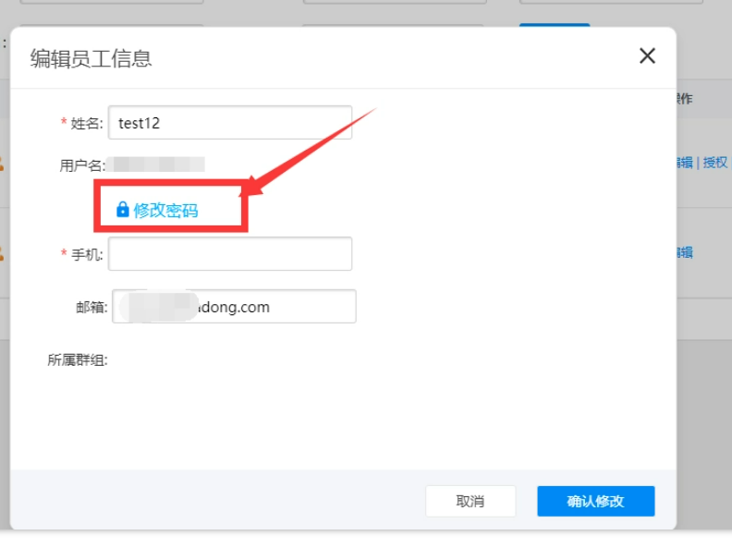Click the 邮箱 field label
Screen dimensions: 732x560
tap(91, 307)
